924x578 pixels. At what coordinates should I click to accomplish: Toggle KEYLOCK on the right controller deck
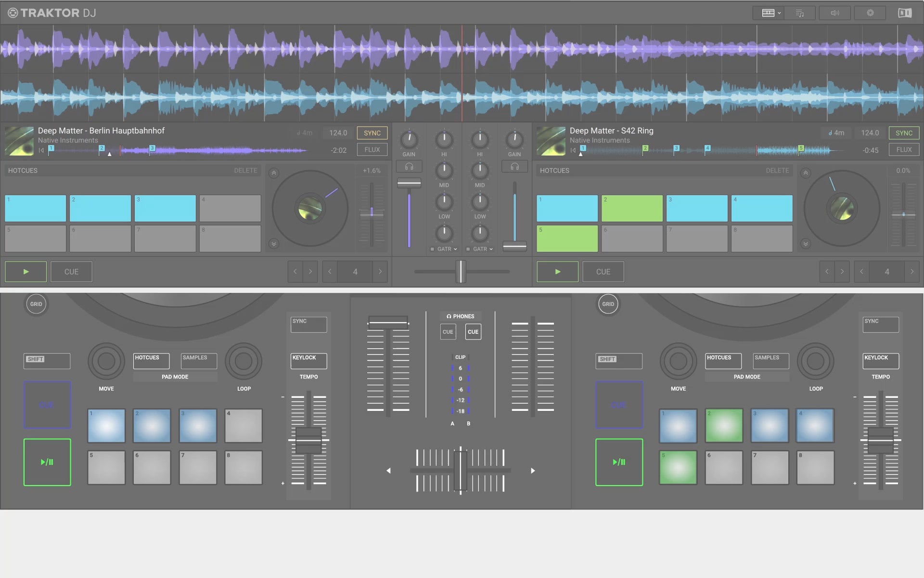pos(881,361)
